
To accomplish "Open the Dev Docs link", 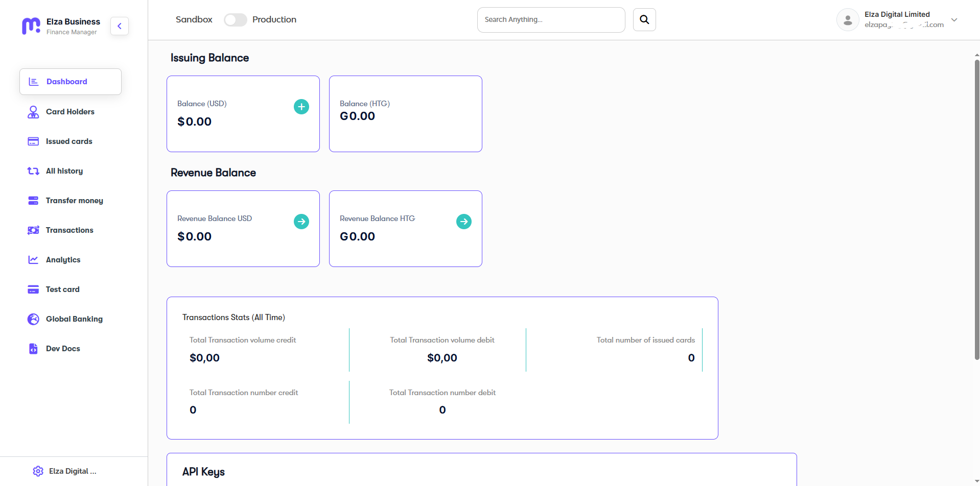I will click(x=63, y=349).
